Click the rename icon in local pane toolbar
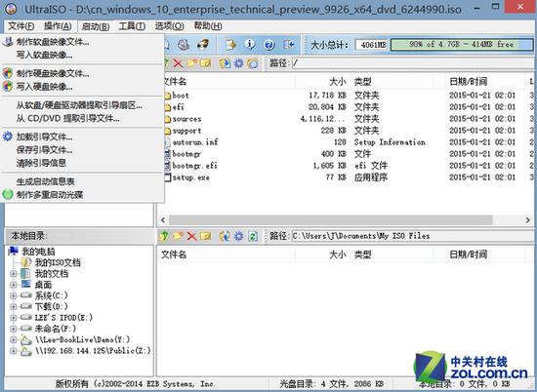Viewport: 537px width, 392px height. point(205,236)
